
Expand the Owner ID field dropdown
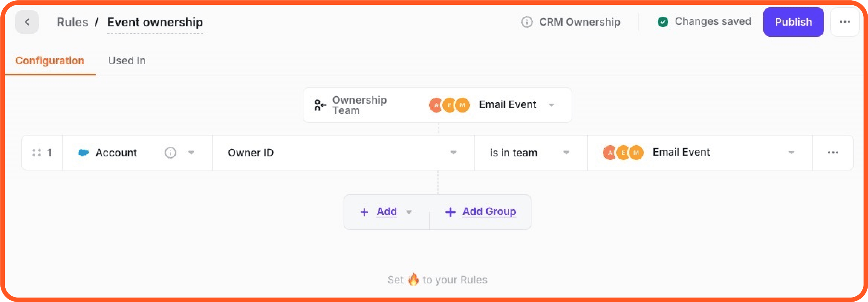coord(453,153)
